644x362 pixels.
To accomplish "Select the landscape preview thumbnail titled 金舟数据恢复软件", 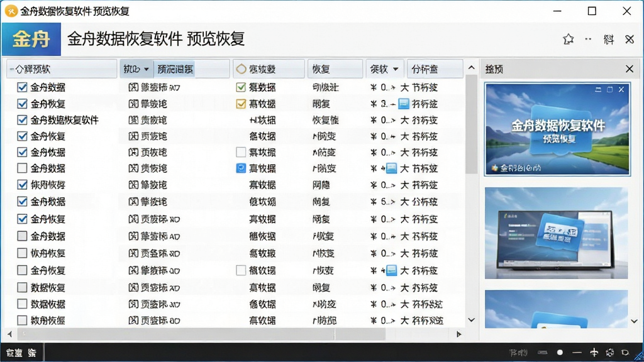I will pyautogui.click(x=557, y=129).
